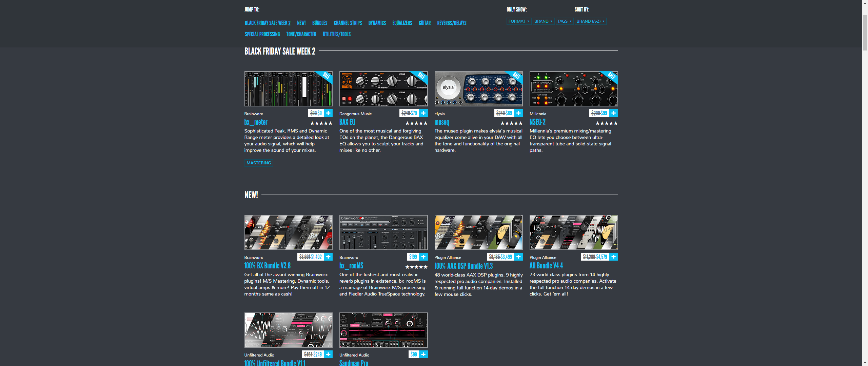Add museq to cart with plus icon

(x=518, y=113)
